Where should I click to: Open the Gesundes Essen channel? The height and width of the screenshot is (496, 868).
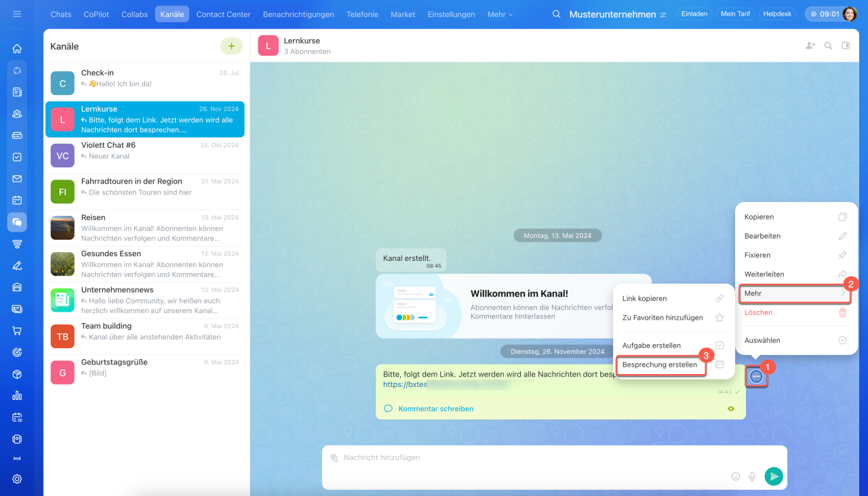[x=145, y=263]
